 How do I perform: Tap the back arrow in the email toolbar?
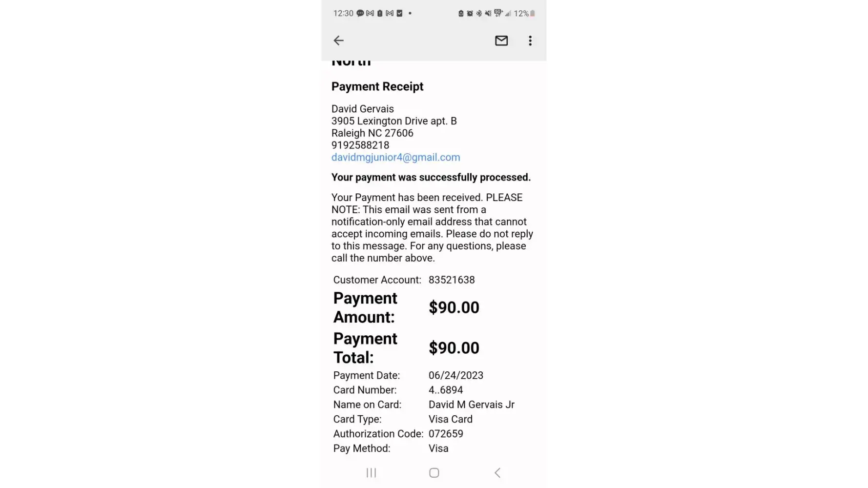[x=338, y=41]
